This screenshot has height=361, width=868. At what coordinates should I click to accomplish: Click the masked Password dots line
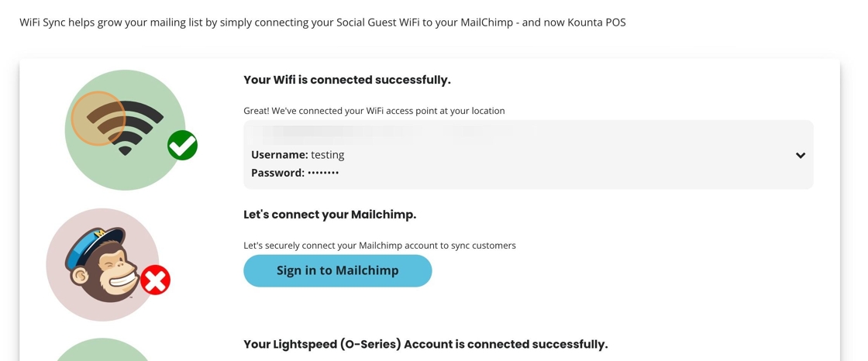(x=295, y=173)
